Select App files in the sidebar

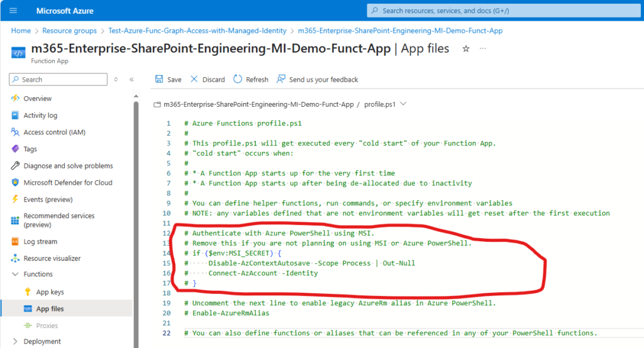coord(67,308)
